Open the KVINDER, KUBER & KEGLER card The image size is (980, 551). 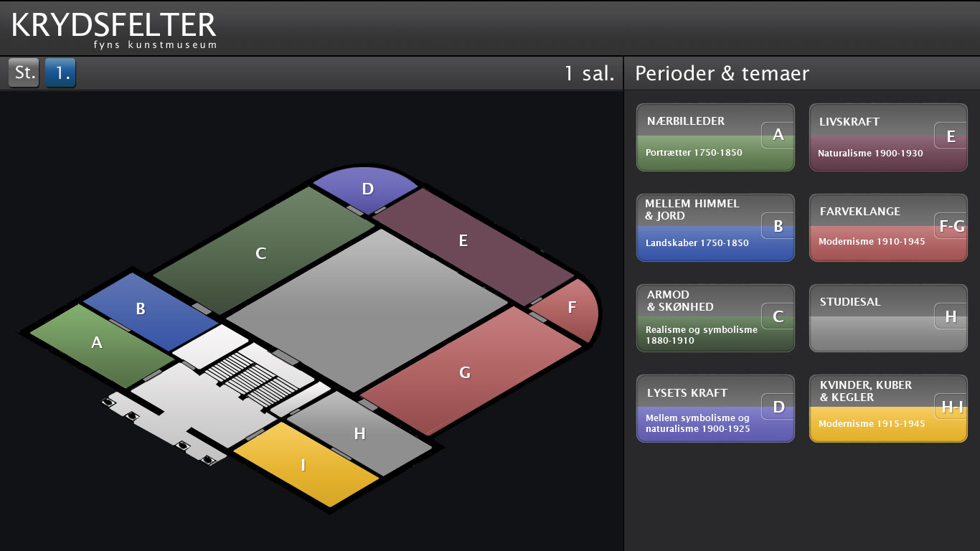[x=887, y=408]
